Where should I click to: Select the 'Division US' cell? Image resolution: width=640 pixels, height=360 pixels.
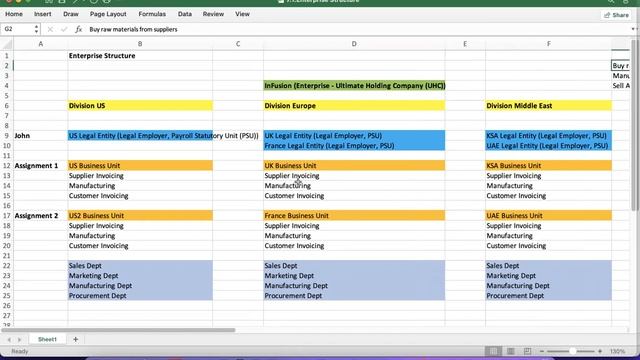click(x=140, y=106)
